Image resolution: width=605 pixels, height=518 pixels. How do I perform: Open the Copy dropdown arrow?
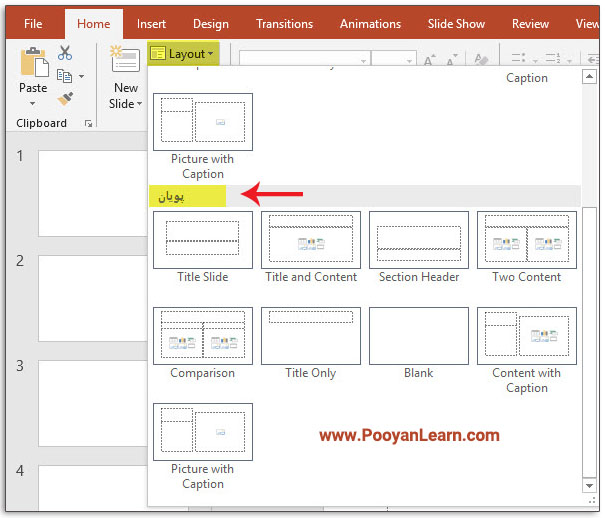coord(81,76)
